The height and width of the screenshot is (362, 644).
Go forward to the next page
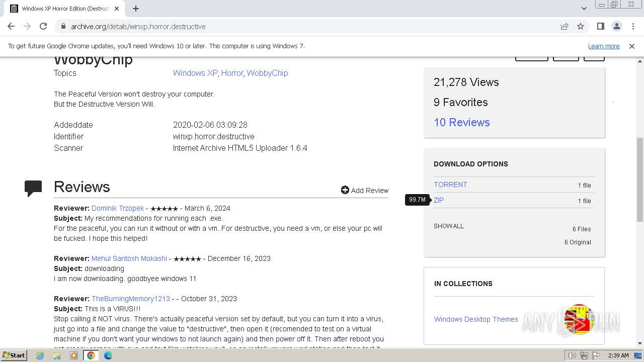(27, 26)
